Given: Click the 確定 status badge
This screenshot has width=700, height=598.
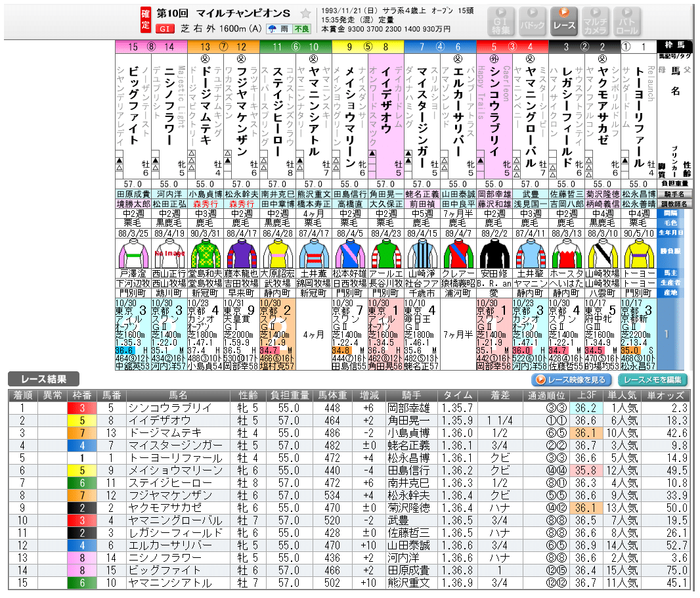Looking at the screenshot, I should click(146, 20).
